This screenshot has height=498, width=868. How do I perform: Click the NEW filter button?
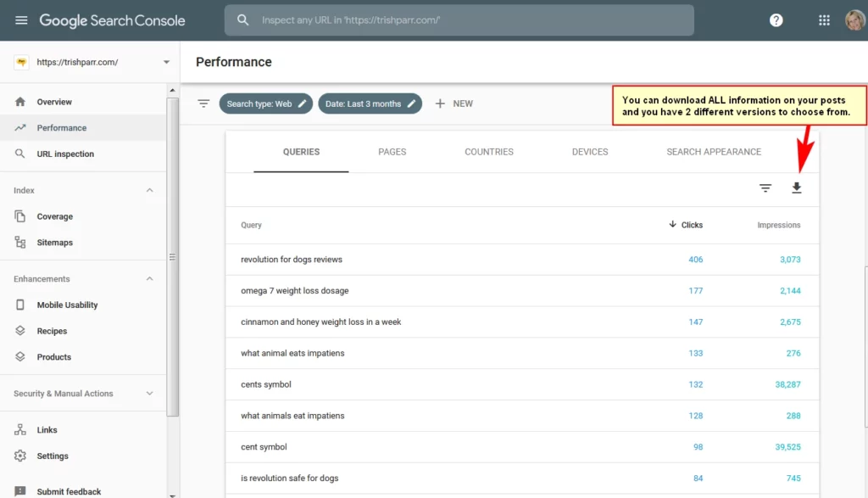[x=454, y=104]
